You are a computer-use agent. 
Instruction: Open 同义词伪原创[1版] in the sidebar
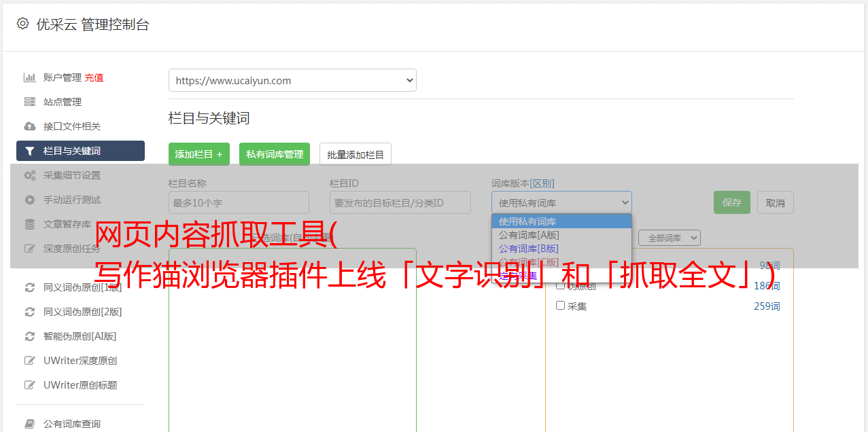click(83, 287)
